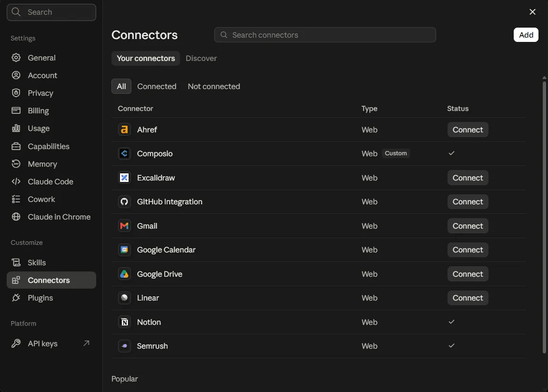548x392 pixels.
Task: Click the Connectors icon in sidebar
Action: point(16,280)
